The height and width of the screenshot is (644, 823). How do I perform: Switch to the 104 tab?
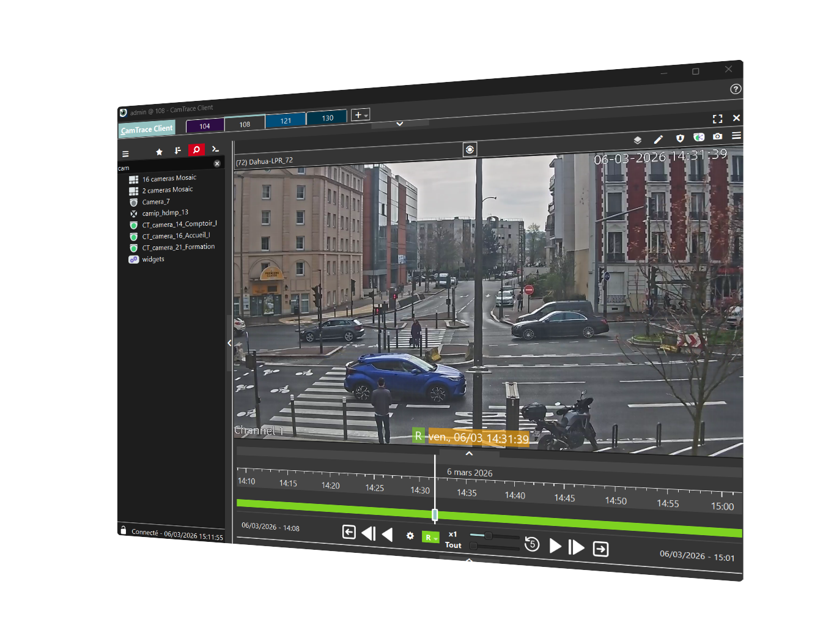pyautogui.click(x=205, y=126)
